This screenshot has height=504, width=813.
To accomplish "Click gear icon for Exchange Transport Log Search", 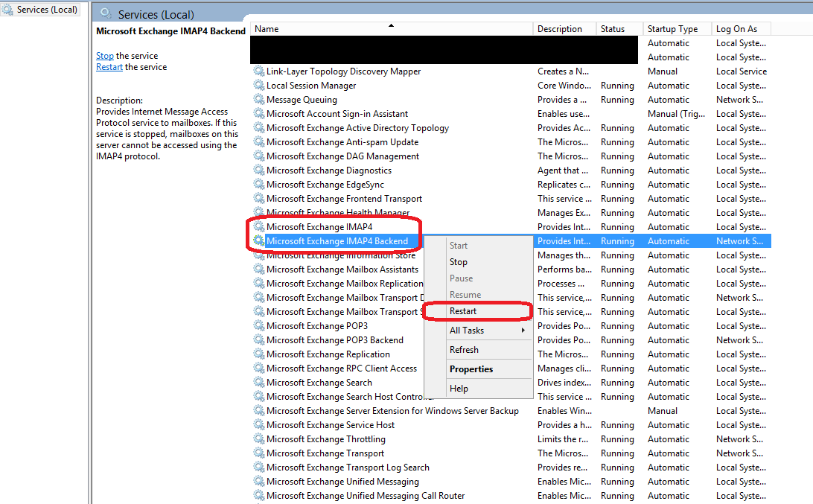I will tap(259, 468).
